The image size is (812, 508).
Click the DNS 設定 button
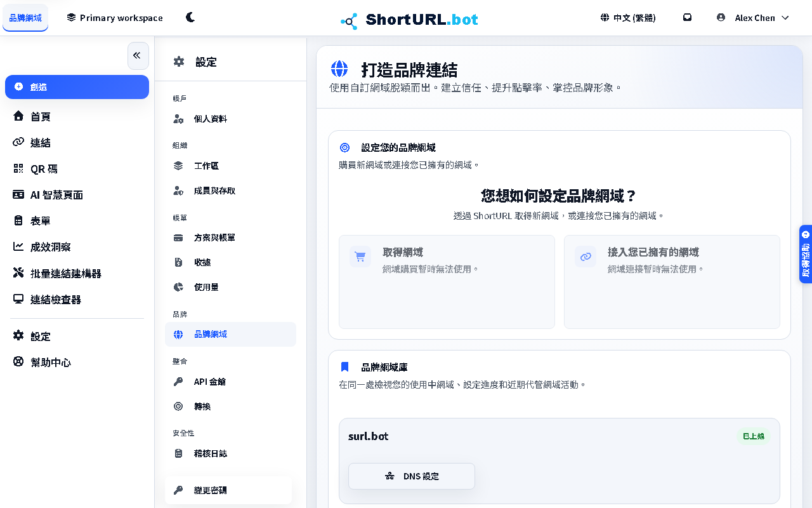click(x=412, y=476)
